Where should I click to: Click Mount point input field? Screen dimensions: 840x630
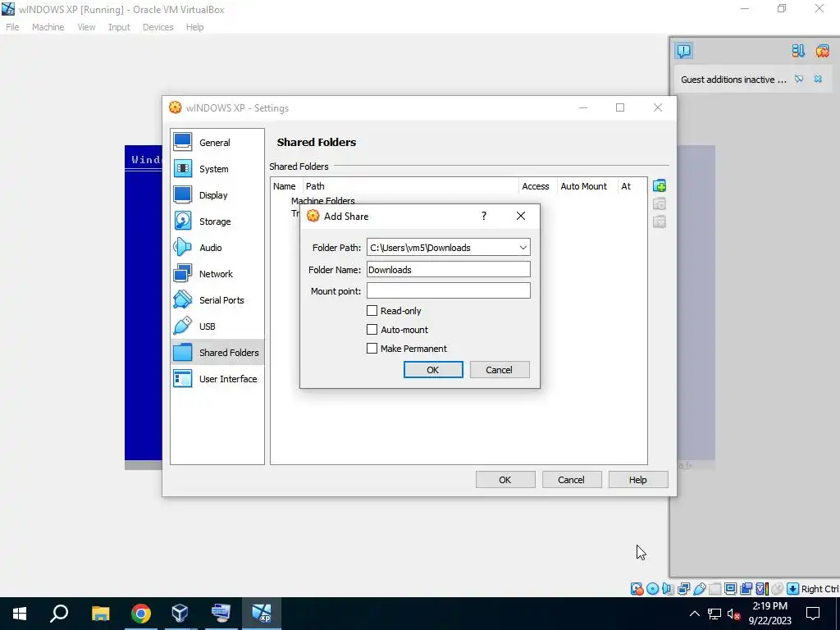pyautogui.click(x=449, y=291)
